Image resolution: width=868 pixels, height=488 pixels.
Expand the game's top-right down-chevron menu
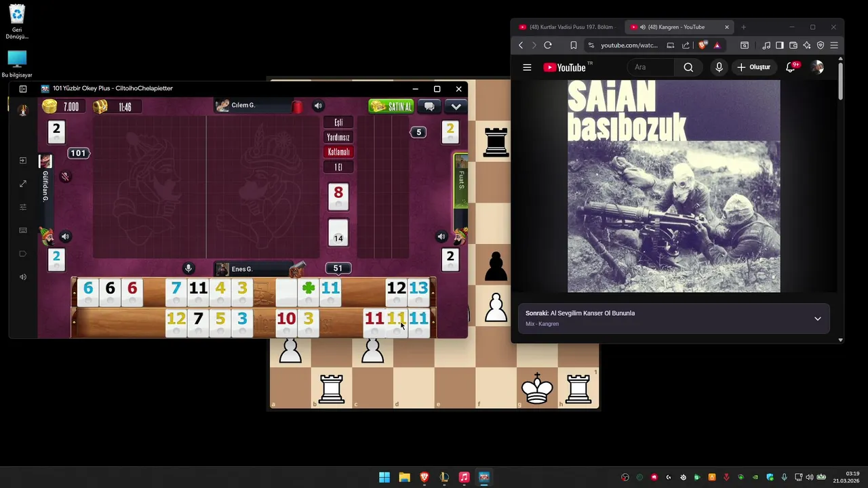(456, 106)
